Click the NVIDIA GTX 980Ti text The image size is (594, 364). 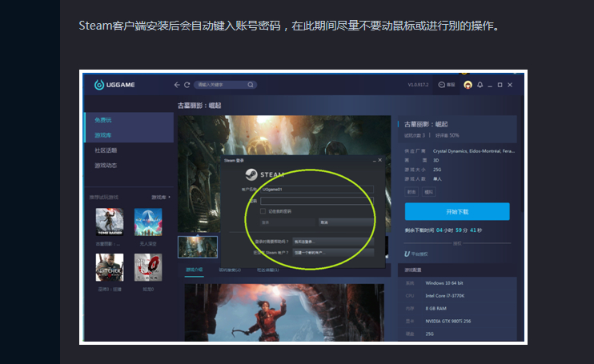pos(448,322)
